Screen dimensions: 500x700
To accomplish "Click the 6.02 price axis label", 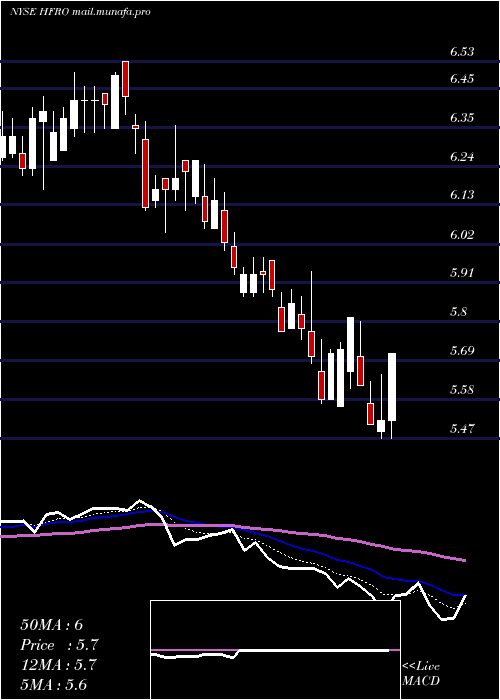I will point(462,234).
